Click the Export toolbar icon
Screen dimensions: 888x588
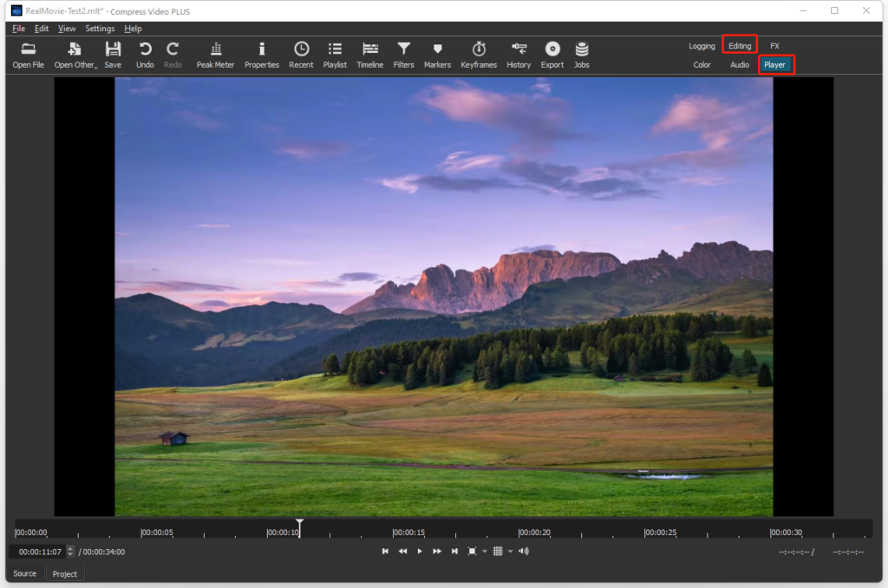pos(552,55)
